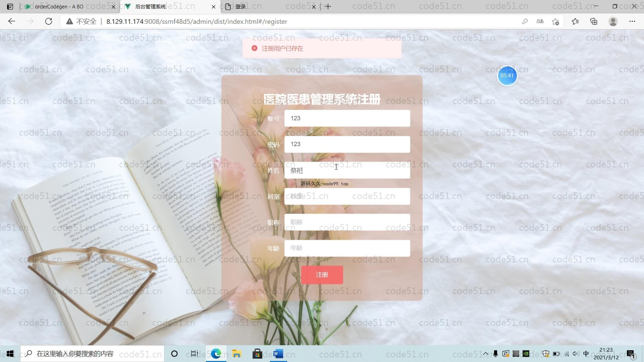Click the battery tray icon
This screenshot has height=362, width=644.
pyautogui.click(x=556, y=354)
